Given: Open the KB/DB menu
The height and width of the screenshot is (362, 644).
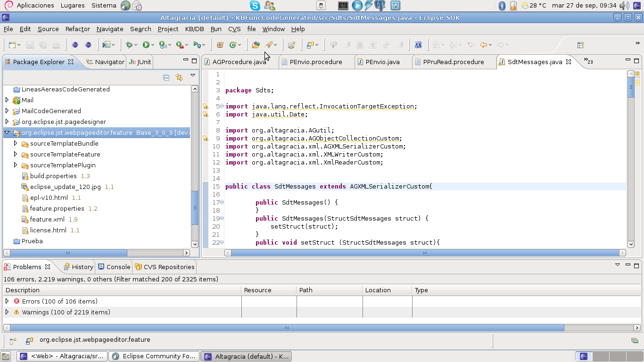Looking at the screenshot, I should [195, 29].
